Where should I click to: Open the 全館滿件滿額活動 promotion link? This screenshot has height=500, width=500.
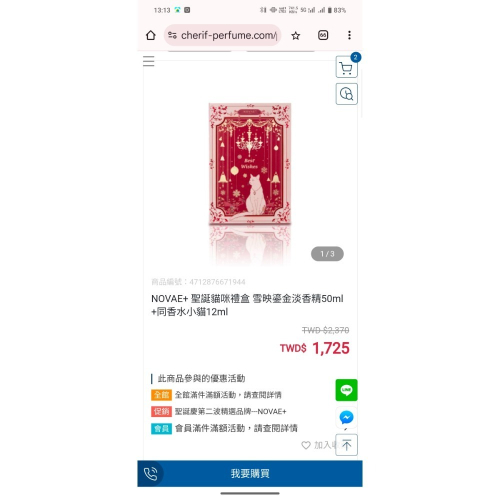click(228, 395)
